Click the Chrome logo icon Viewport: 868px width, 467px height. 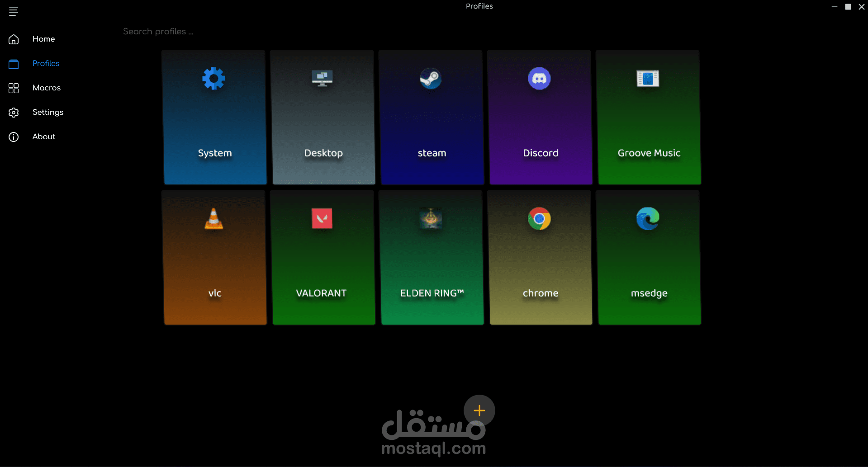click(x=539, y=219)
